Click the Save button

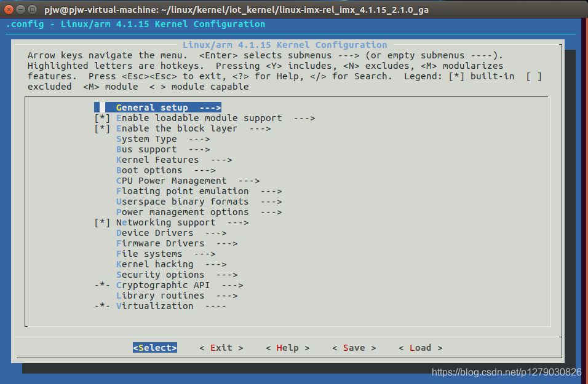point(354,348)
